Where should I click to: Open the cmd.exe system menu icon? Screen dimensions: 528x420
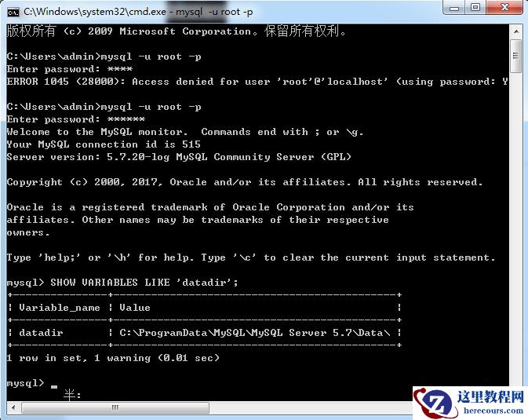tap(13, 13)
